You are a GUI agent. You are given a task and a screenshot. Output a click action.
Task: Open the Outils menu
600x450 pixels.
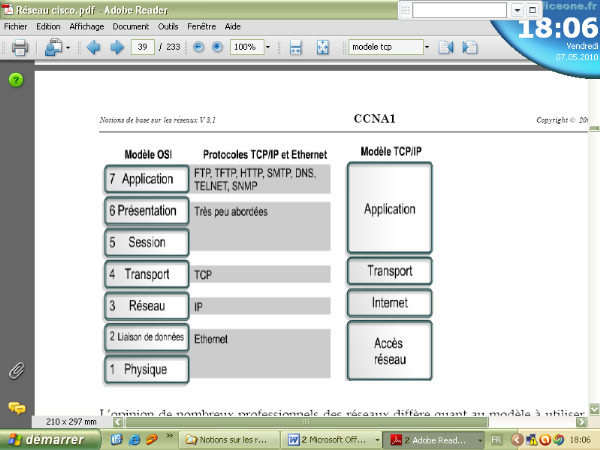coord(168,26)
